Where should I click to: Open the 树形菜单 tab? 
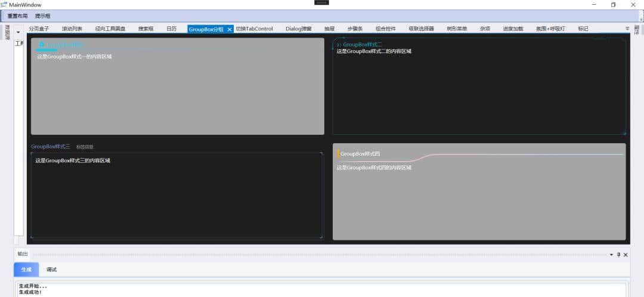click(x=457, y=29)
